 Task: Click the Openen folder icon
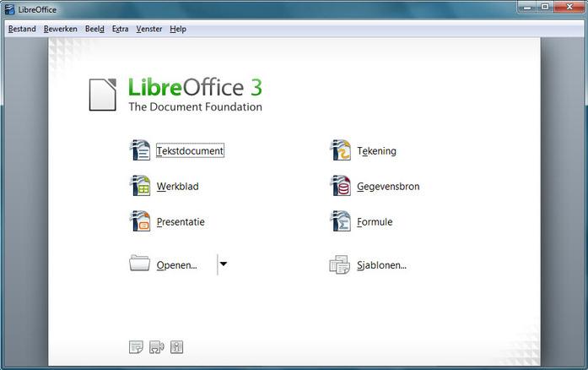click(x=139, y=264)
